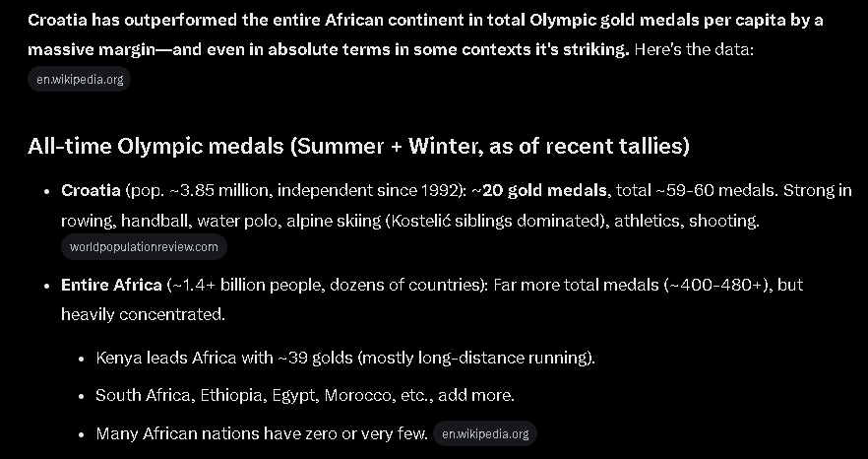
Task: Click the bullet dot before Kenya line
Action: click(82, 359)
